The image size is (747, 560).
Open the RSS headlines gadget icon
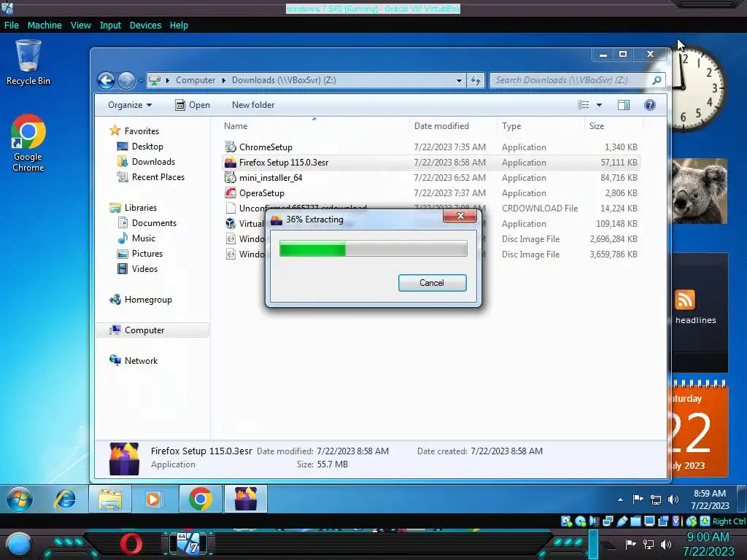tap(684, 300)
